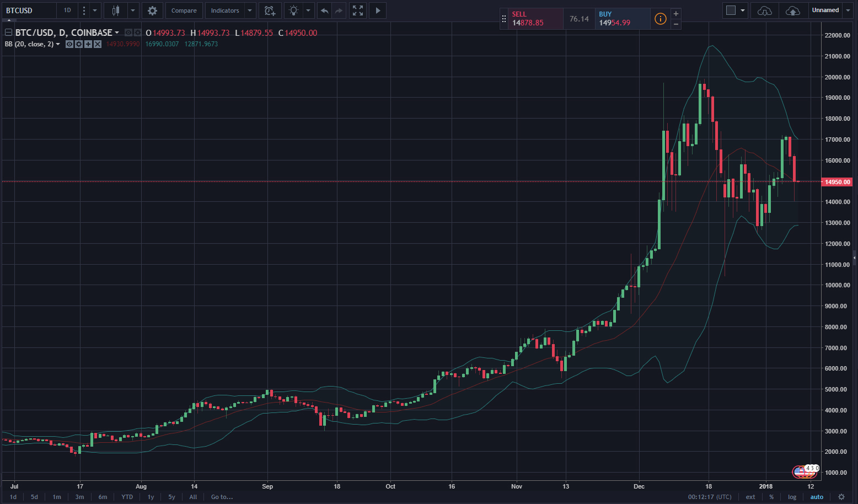Select the 5d time range

point(34,497)
